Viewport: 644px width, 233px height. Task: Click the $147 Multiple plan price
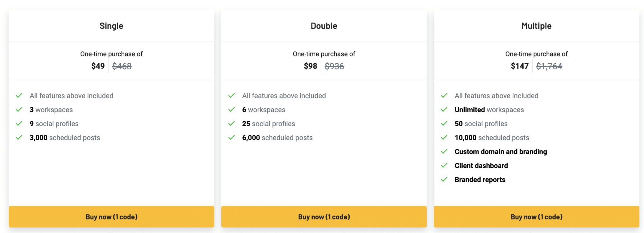click(520, 66)
